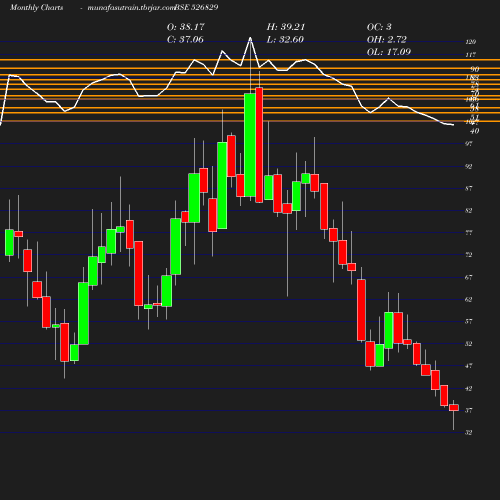
Task: Click the 62 price axis label
Action: 469,300
